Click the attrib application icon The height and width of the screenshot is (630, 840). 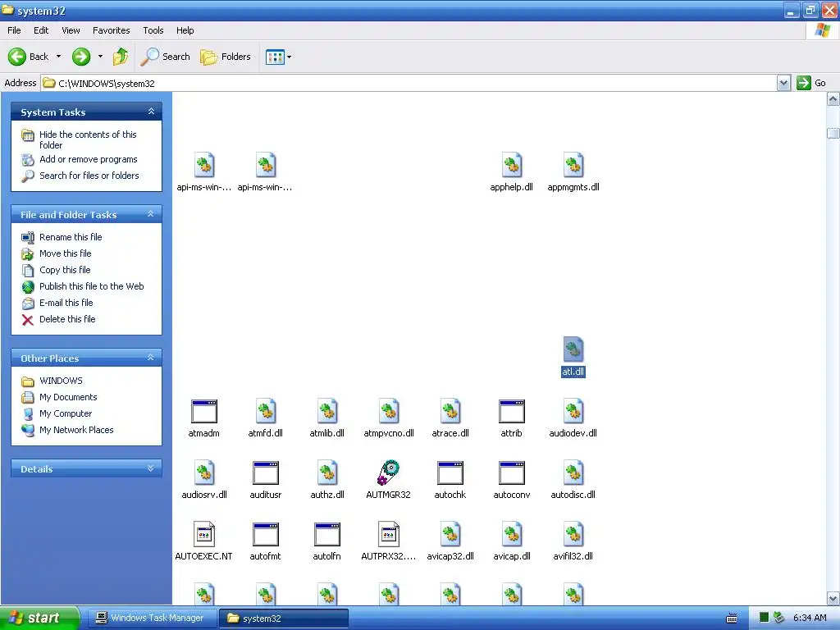[x=512, y=412]
